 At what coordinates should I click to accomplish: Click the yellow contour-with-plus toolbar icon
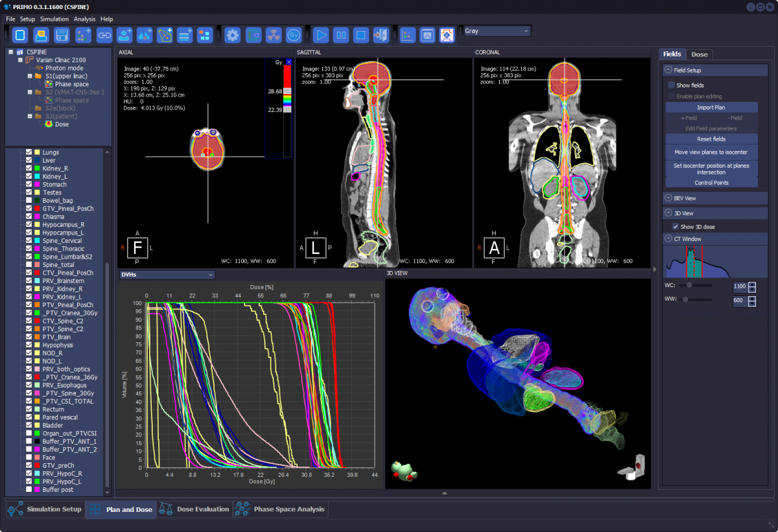click(x=165, y=34)
